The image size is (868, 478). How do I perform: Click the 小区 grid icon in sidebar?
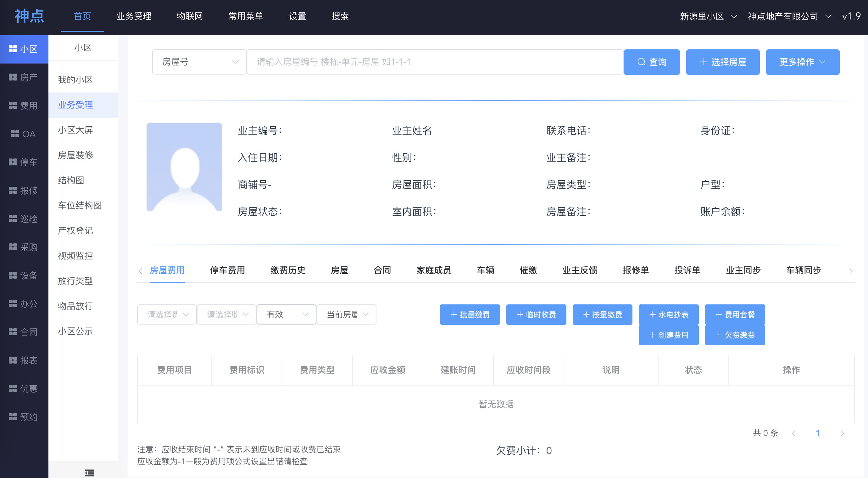13,49
